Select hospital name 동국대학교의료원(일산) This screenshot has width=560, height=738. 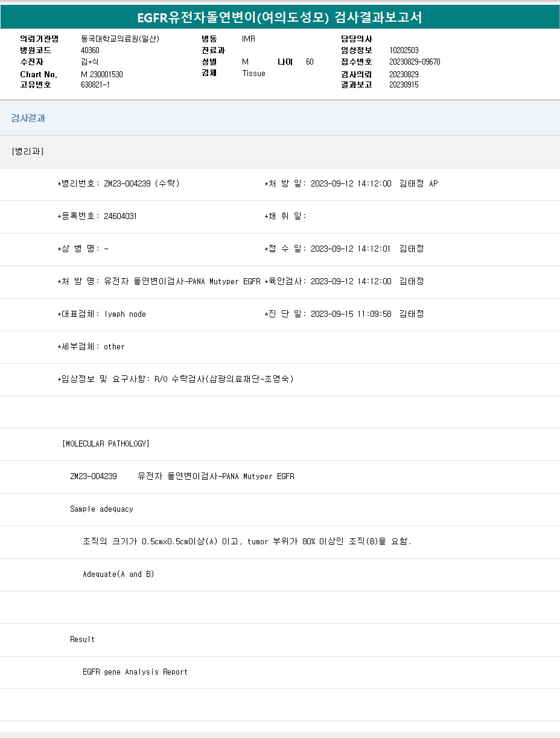point(120,39)
